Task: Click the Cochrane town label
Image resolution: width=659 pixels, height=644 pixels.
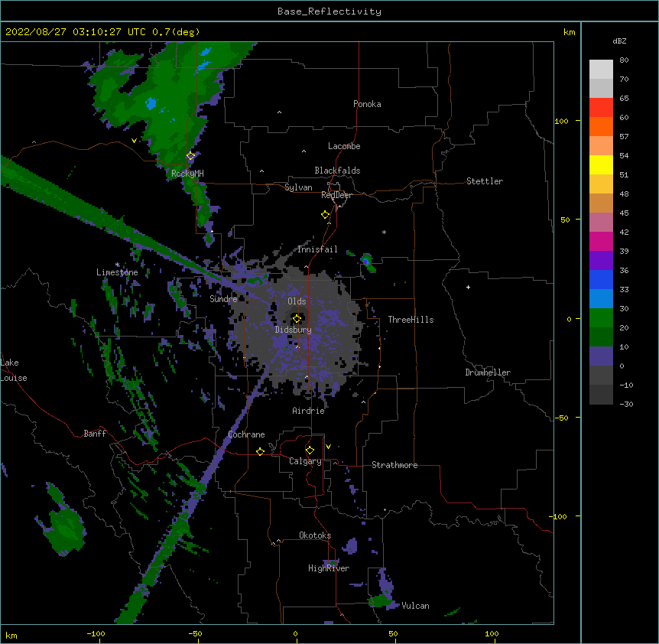Action: 246,434
